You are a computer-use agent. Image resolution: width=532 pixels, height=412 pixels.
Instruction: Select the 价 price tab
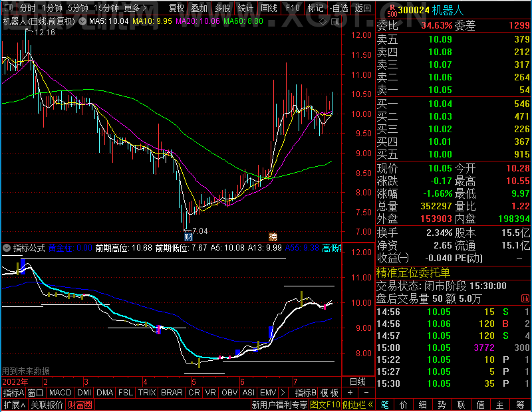coord(404,405)
